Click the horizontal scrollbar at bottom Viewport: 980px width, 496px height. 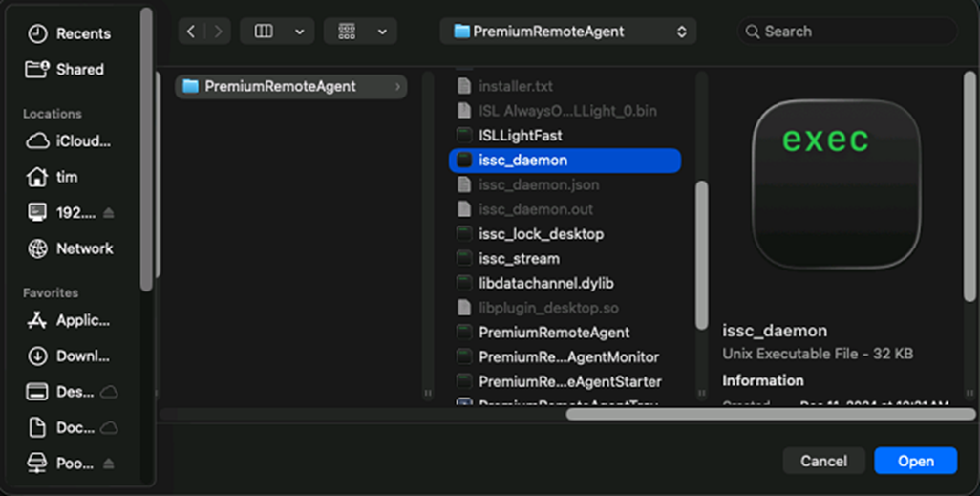769,414
